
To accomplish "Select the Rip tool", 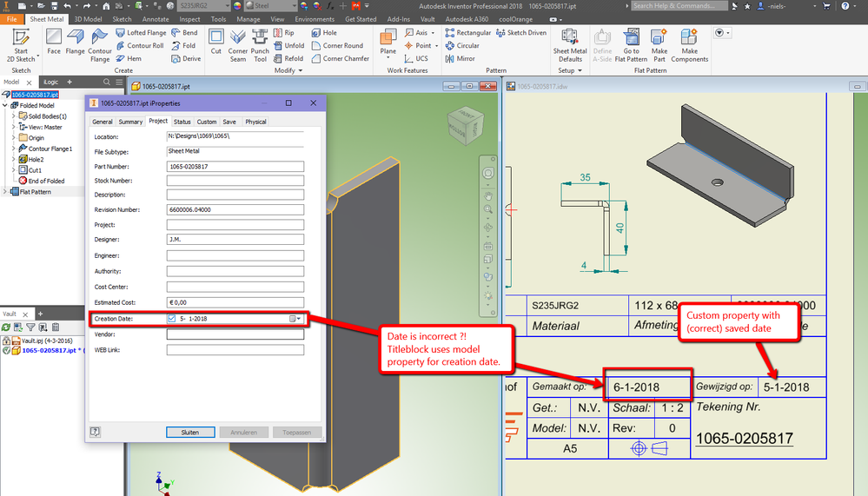I will tap(284, 33).
